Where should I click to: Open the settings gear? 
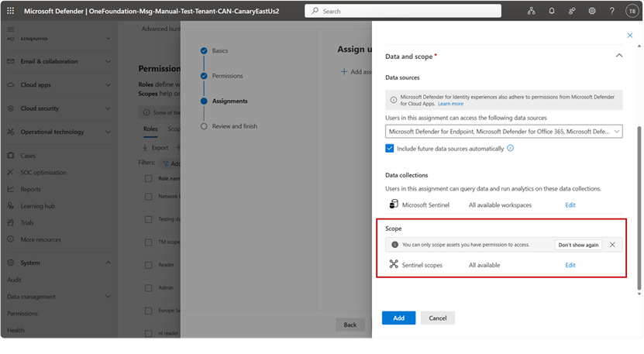pyautogui.click(x=592, y=11)
